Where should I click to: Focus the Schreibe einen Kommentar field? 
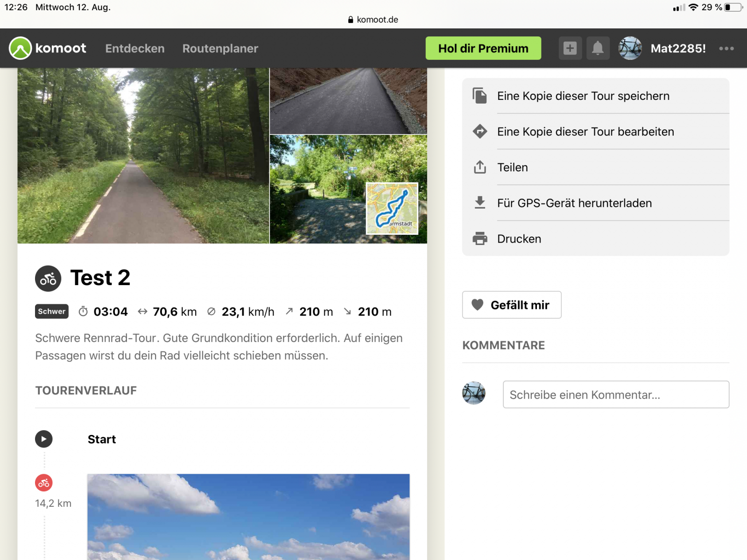616,395
